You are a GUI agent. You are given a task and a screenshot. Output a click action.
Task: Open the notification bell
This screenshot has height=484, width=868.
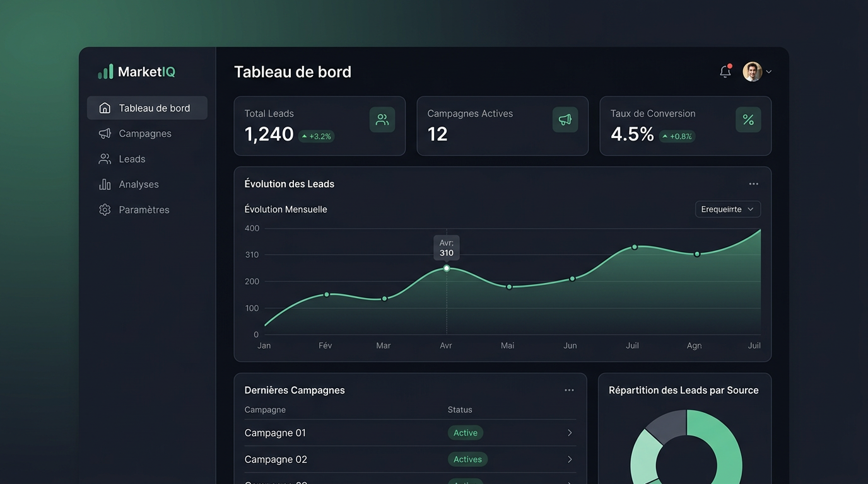click(x=725, y=71)
